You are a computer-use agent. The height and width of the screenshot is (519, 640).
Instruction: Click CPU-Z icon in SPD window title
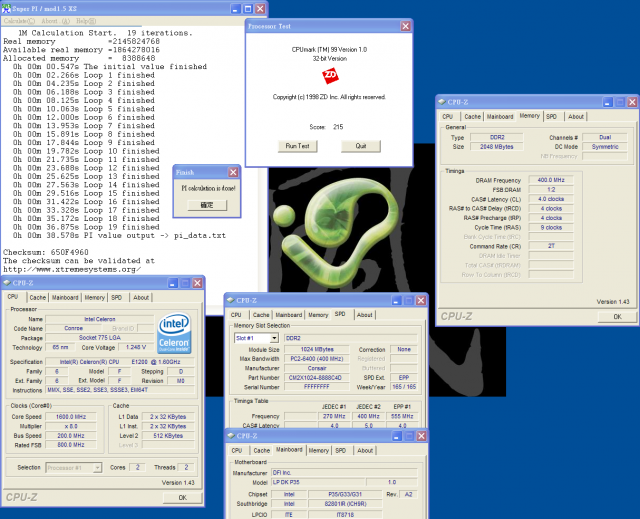click(231, 300)
